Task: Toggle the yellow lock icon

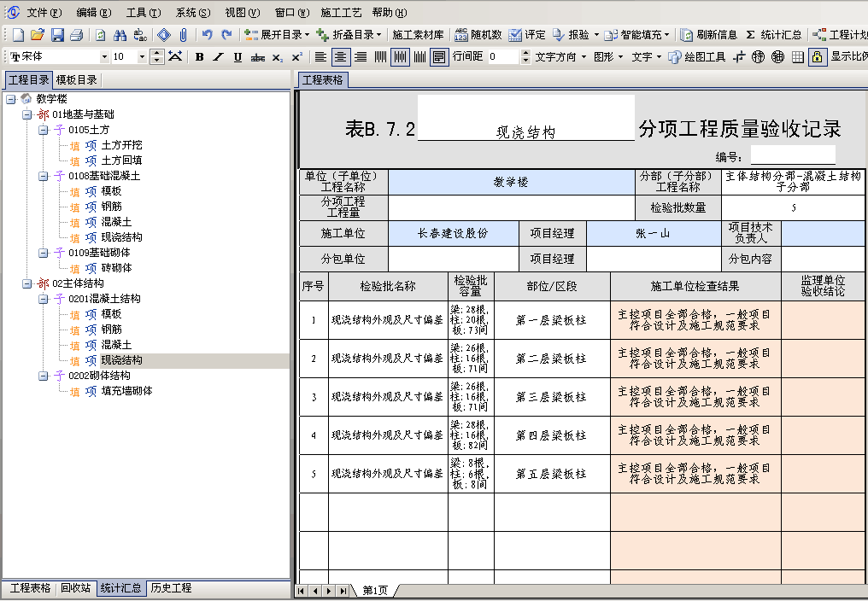Action: pos(817,57)
